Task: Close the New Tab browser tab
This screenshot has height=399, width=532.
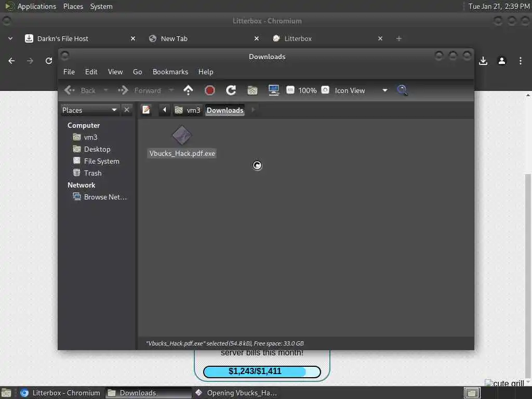Action: (257, 38)
